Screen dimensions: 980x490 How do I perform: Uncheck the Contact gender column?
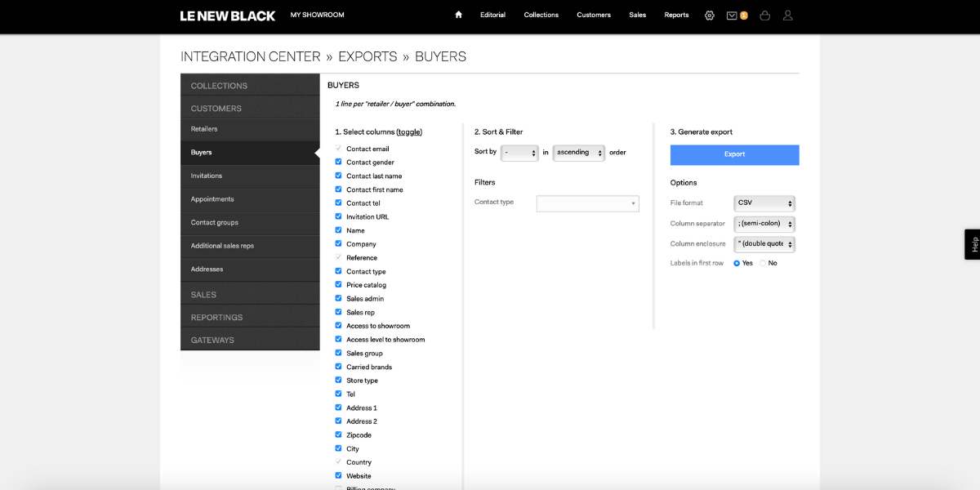coord(339,162)
